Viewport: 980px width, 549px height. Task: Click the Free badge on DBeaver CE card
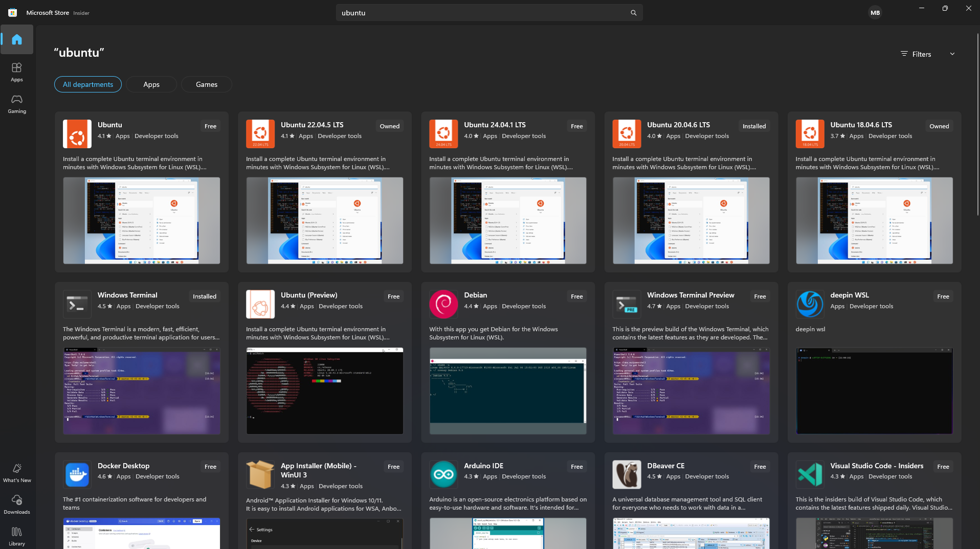click(x=760, y=467)
